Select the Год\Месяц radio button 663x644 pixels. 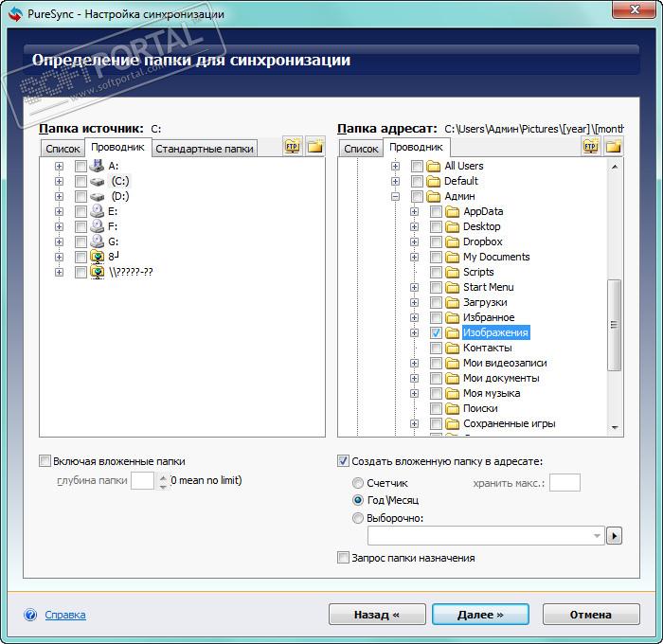(358, 500)
